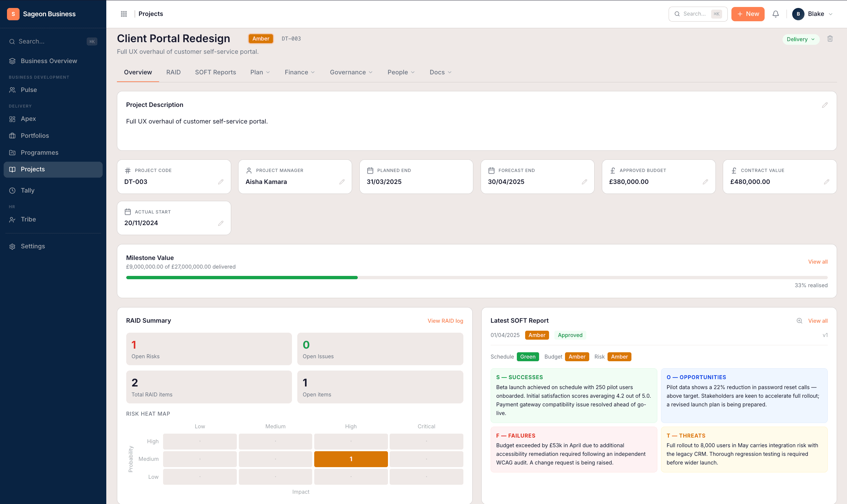Viewport: 847px width, 504px height.
Task: Edit the Actual Start date pencil
Action: [x=221, y=223]
